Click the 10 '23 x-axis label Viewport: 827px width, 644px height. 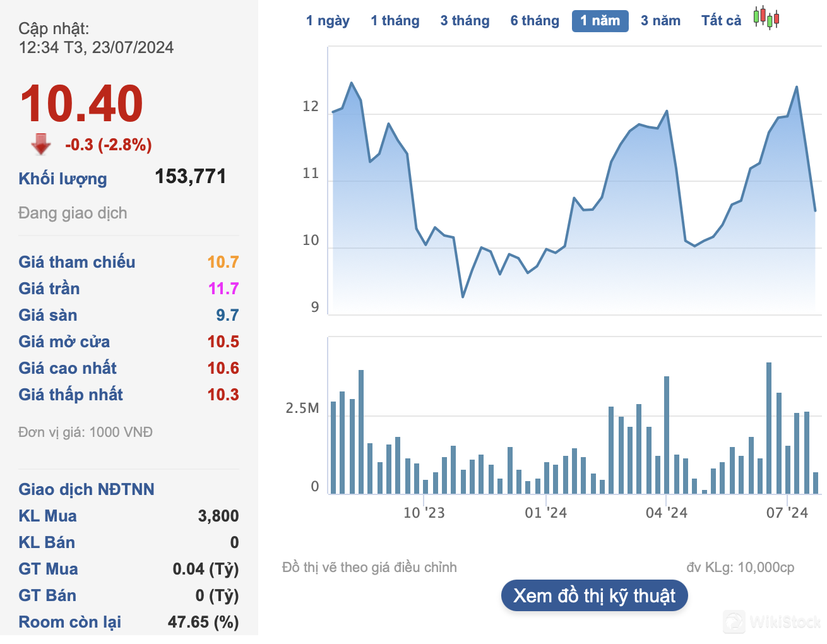coord(424,513)
